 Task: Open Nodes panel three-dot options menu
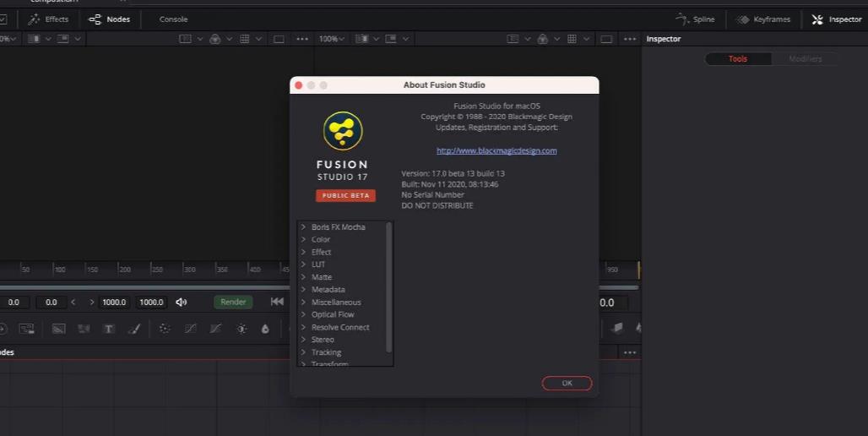pyautogui.click(x=630, y=352)
